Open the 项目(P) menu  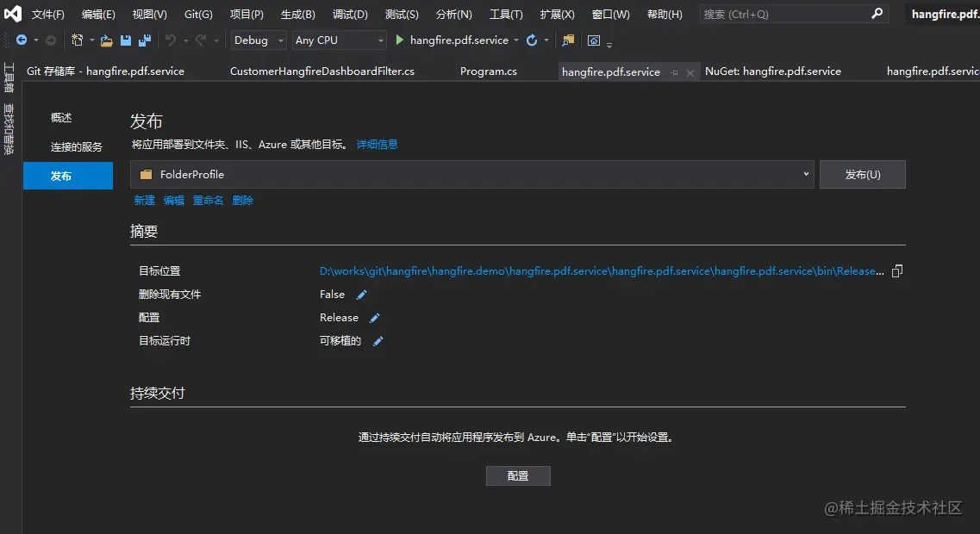[247, 14]
